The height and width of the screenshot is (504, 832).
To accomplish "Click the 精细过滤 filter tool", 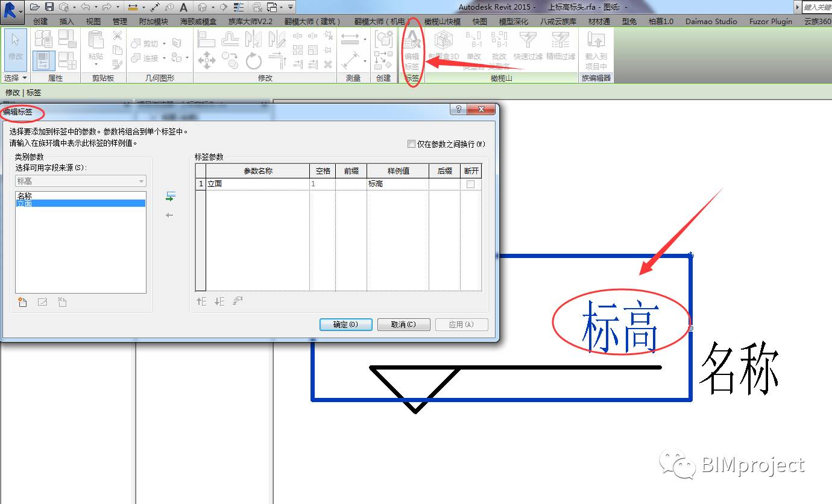I will click(561, 46).
